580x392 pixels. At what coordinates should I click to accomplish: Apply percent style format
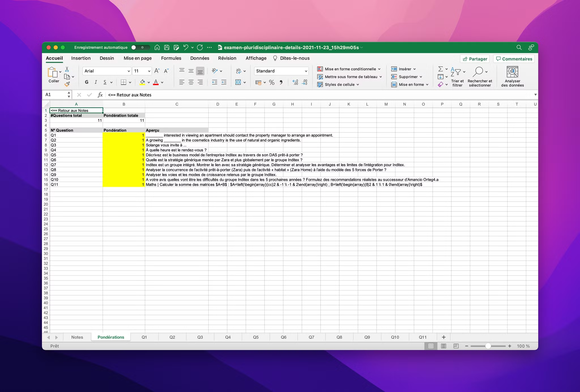point(272,82)
